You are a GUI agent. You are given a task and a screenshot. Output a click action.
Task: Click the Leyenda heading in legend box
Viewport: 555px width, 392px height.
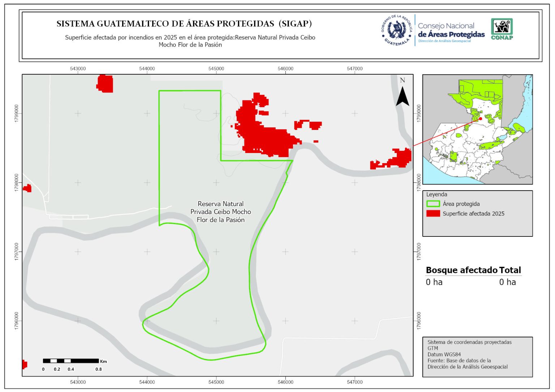436,194
